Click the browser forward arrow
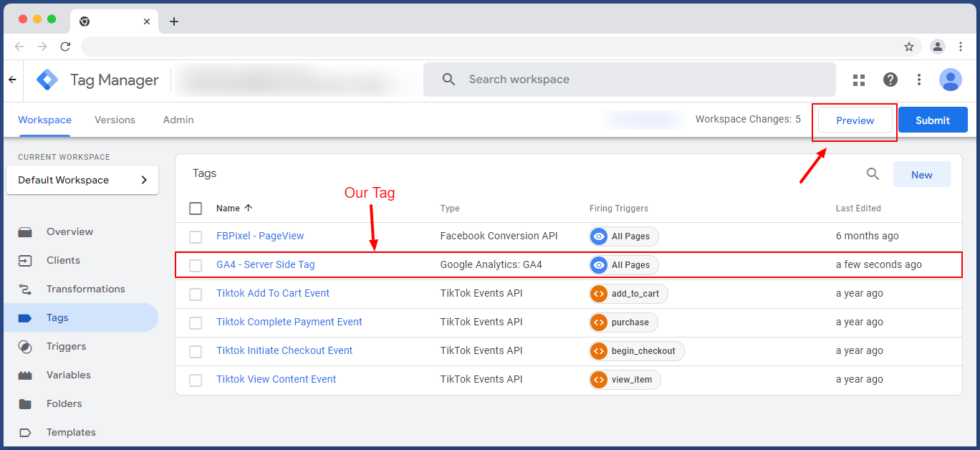Screen dimensions: 980x450 (x=42, y=47)
